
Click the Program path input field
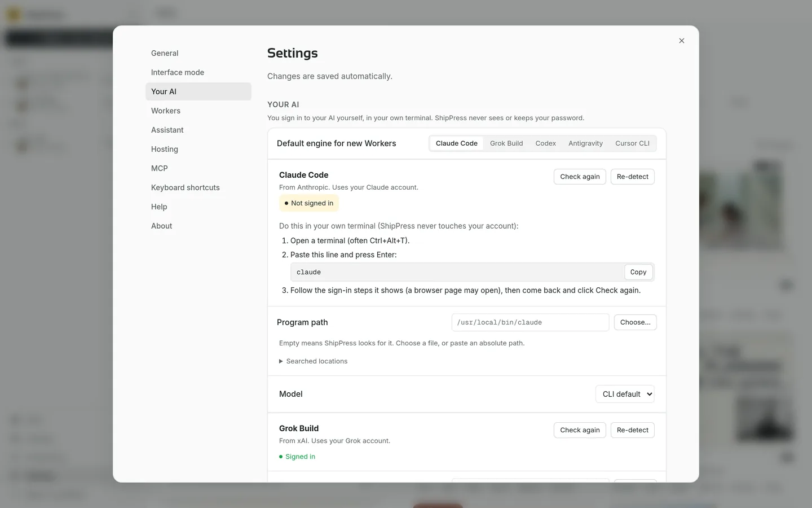click(x=530, y=322)
